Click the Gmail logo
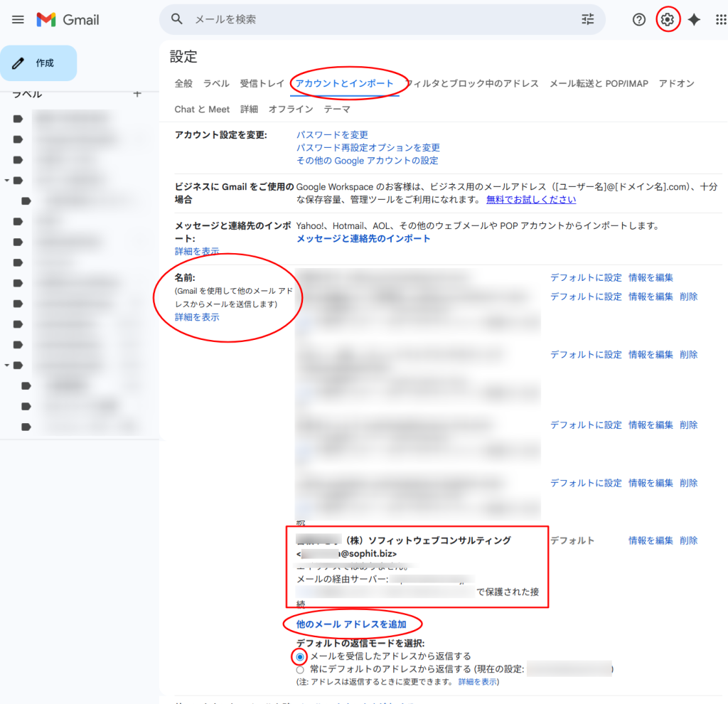Image resolution: width=728 pixels, height=704 pixels. point(68,20)
